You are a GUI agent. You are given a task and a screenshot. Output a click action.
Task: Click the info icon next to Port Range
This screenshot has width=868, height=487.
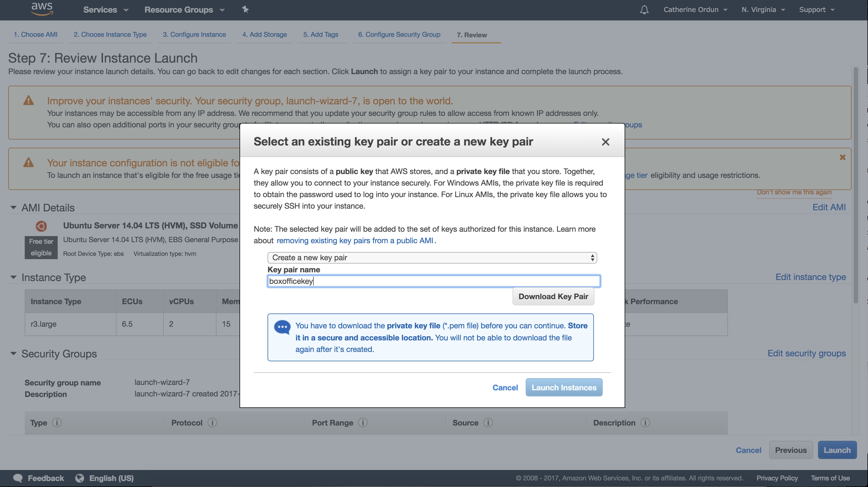[363, 423]
